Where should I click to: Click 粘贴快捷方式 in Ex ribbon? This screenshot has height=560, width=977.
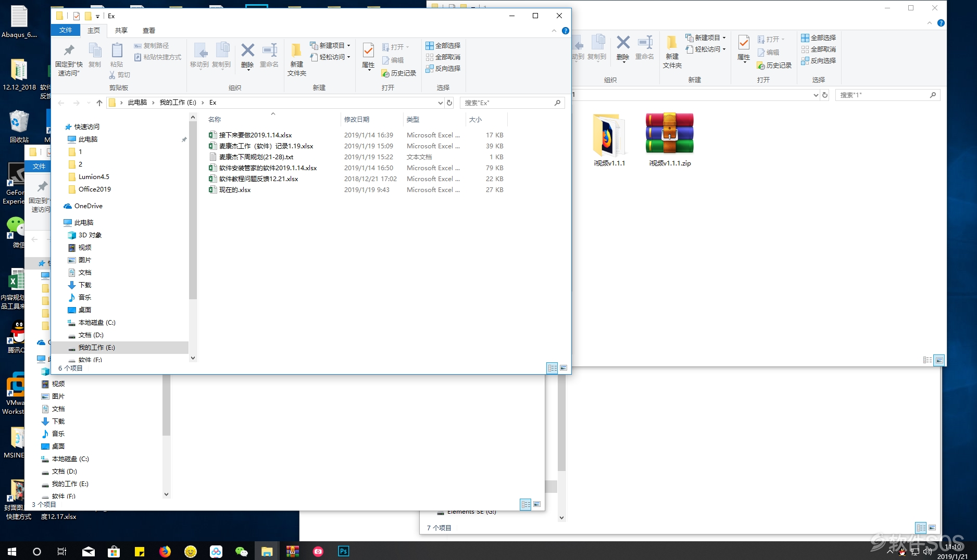(x=158, y=57)
